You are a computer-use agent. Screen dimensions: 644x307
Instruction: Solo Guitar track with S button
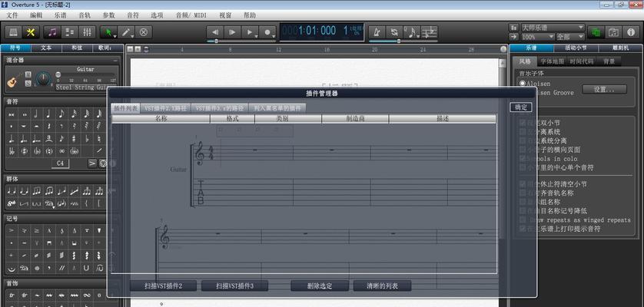28,84
